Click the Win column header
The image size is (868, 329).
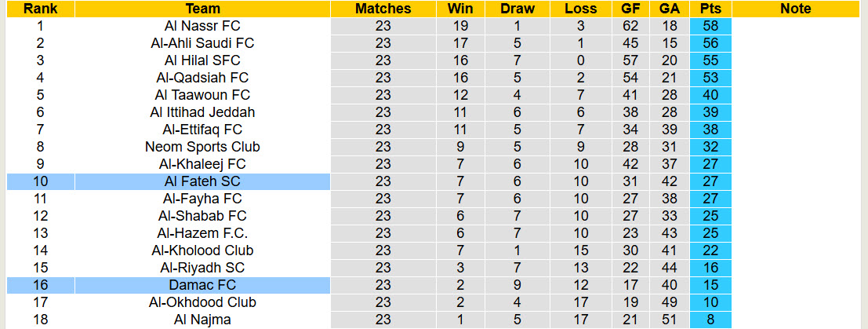tap(460, 9)
